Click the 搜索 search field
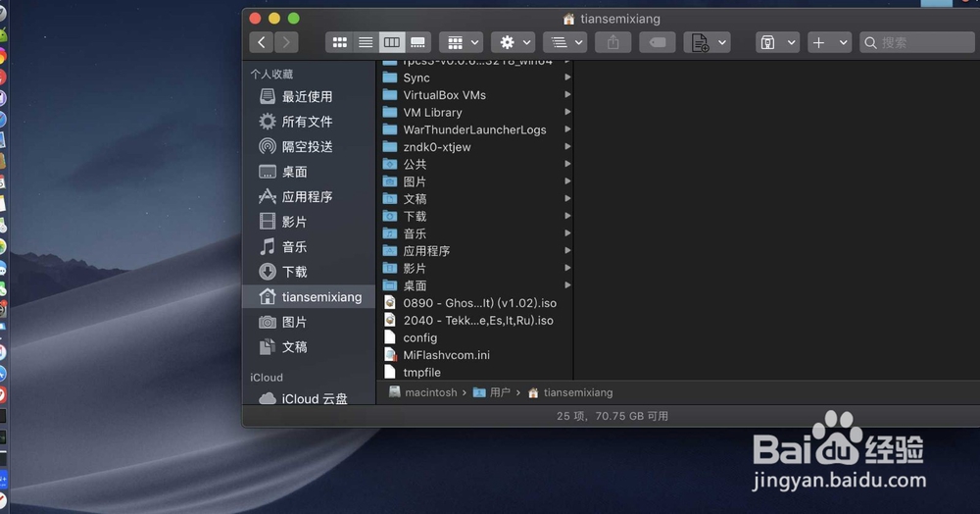The image size is (980, 514). tap(917, 42)
